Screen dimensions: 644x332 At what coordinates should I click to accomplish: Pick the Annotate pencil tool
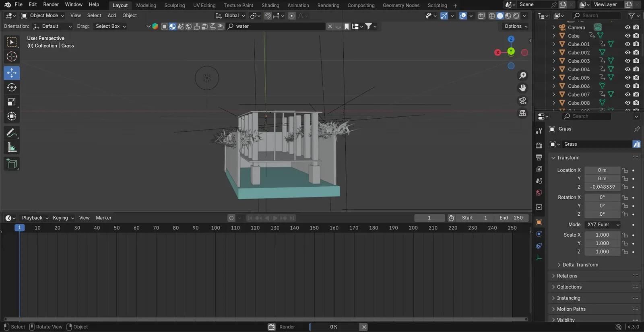pyautogui.click(x=12, y=133)
